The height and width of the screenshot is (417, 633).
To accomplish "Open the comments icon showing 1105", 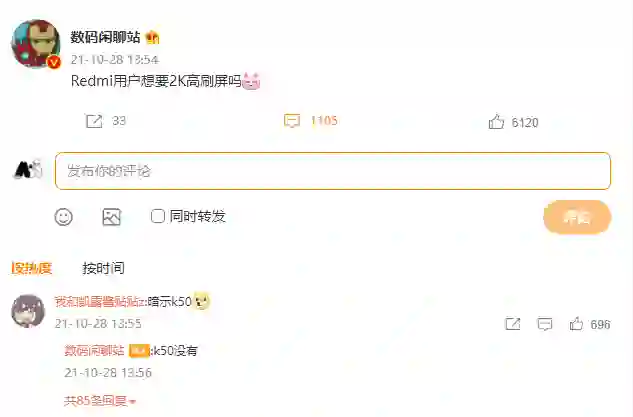I will (292, 121).
